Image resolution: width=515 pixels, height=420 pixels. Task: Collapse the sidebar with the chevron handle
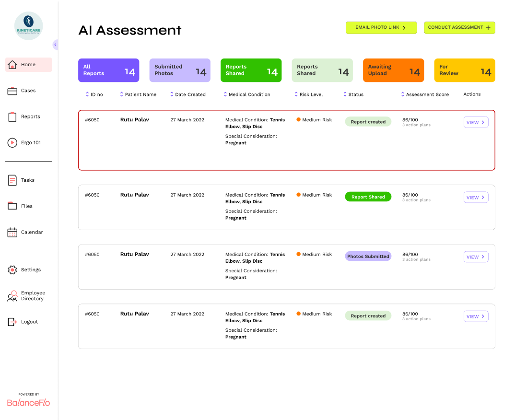pyautogui.click(x=55, y=45)
